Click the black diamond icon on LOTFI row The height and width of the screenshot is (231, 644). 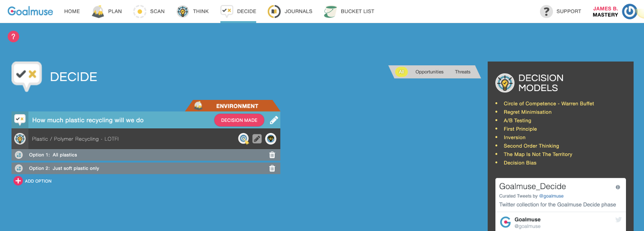coord(270,139)
